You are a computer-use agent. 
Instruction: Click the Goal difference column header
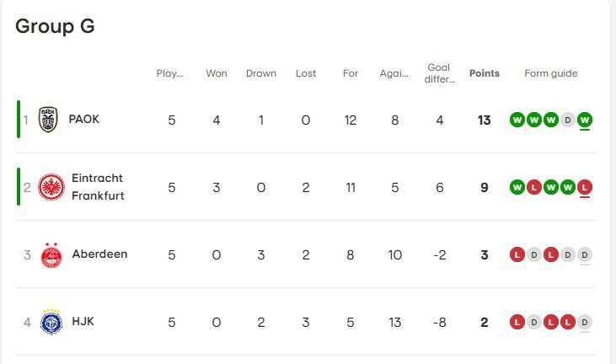click(x=440, y=73)
